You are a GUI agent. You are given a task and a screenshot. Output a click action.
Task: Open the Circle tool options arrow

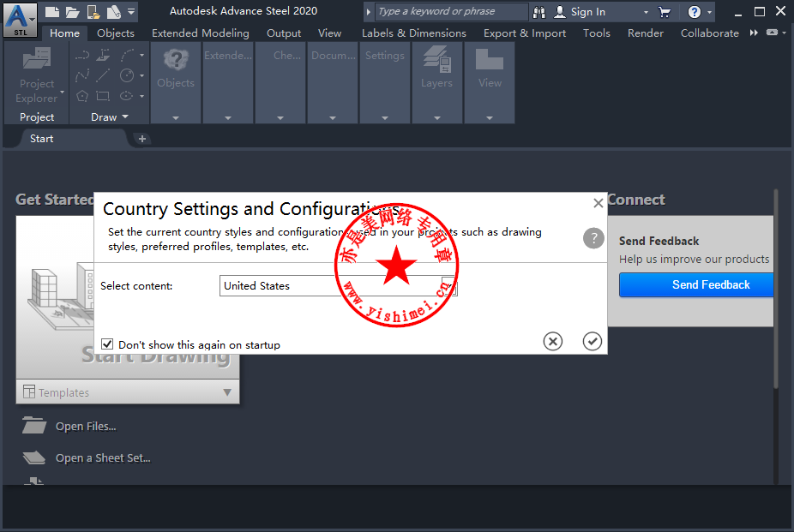tap(141, 75)
